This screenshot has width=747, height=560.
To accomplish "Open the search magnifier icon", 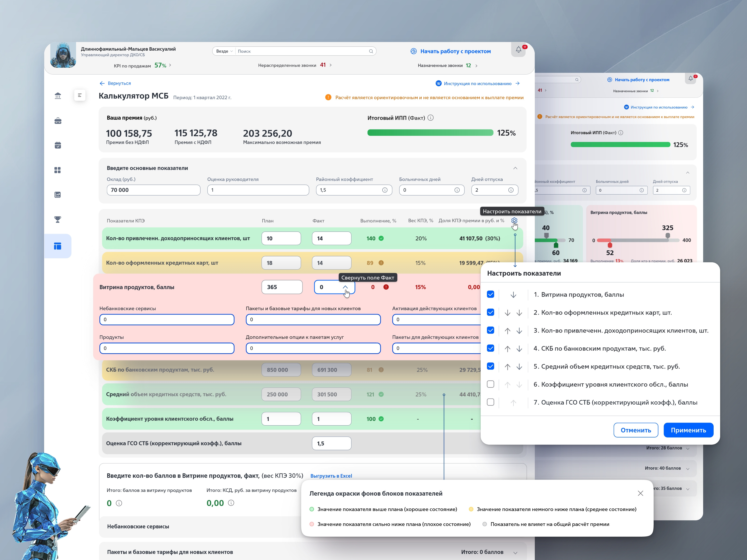I will pos(371,51).
